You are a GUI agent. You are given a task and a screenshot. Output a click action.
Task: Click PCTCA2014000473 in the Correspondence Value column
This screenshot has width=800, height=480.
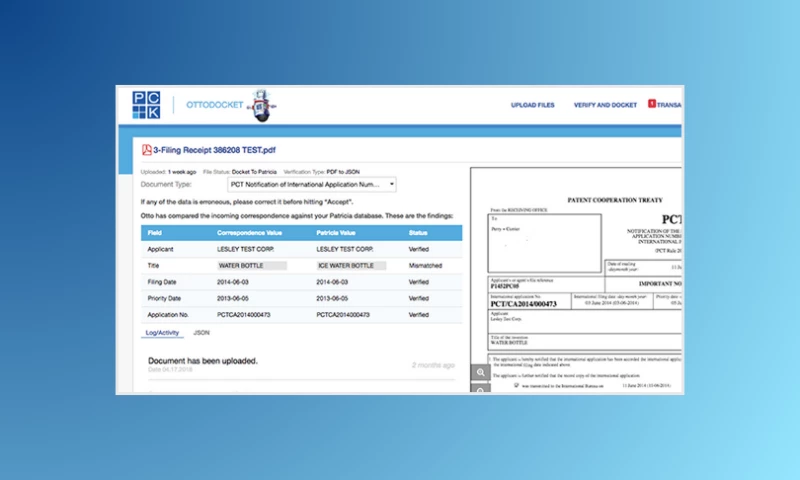pos(244,315)
